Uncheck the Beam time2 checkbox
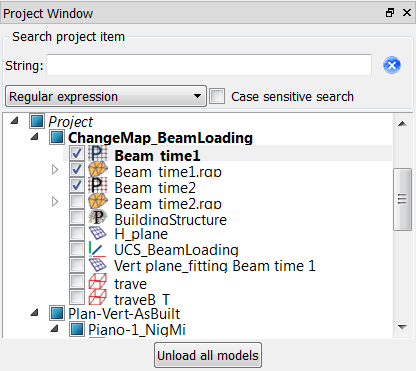416x371 pixels. pyautogui.click(x=77, y=185)
